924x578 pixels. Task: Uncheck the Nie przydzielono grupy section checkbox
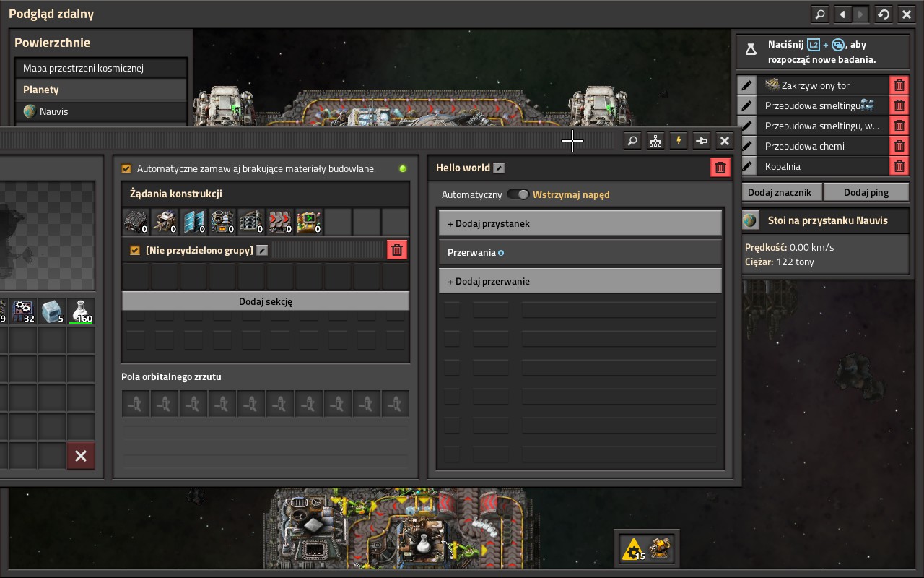pos(134,250)
